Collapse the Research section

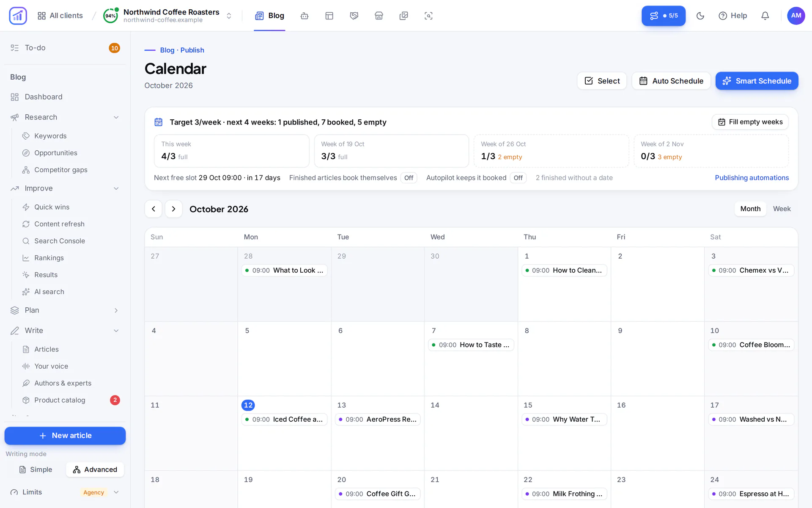65,117
